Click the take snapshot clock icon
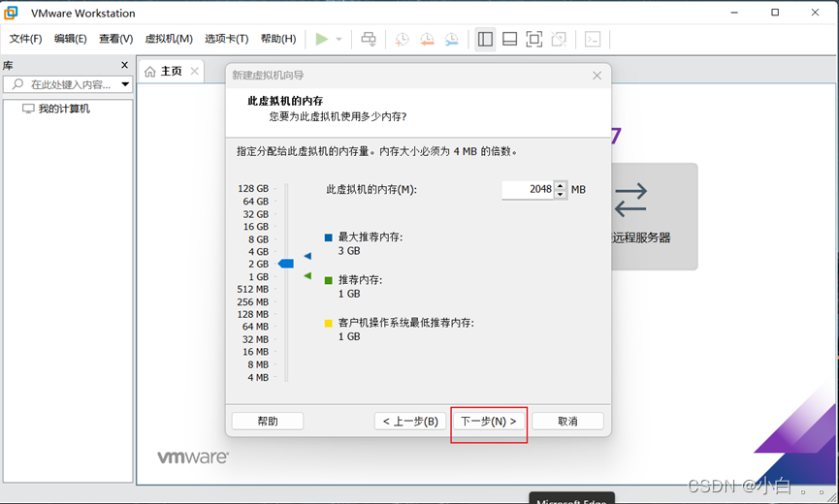 tap(402, 39)
